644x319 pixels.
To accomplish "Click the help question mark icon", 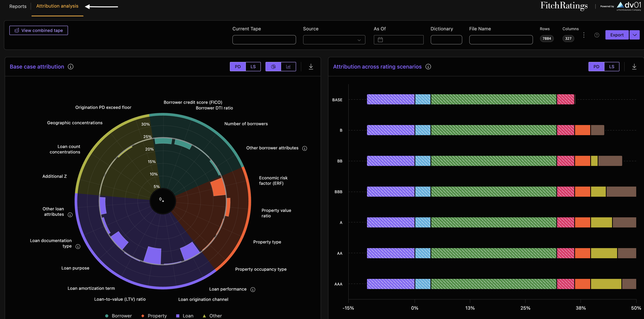I will [597, 35].
